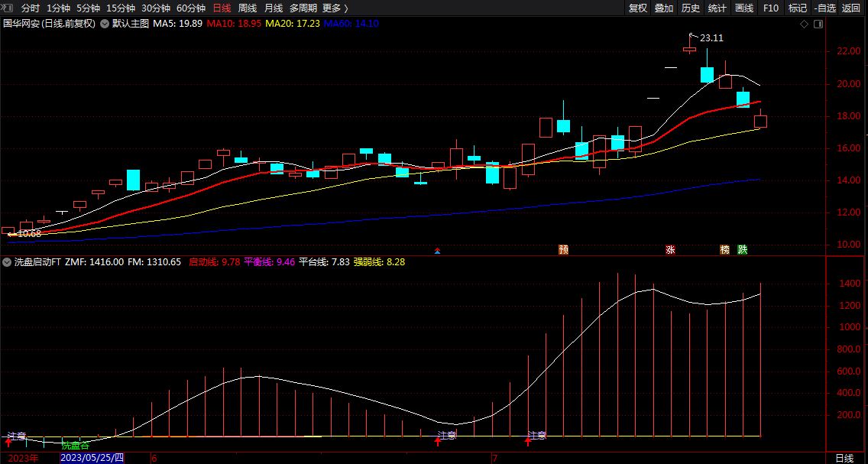868x464 pixels.
Task: Click the FM: 1310.65 value
Action: pyautogui.click(x=154, y=262)
